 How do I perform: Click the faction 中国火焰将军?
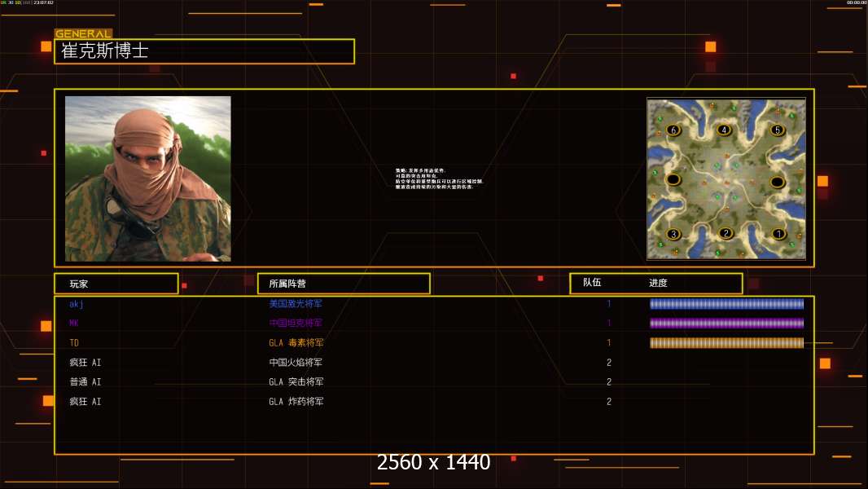coord(296,362)
